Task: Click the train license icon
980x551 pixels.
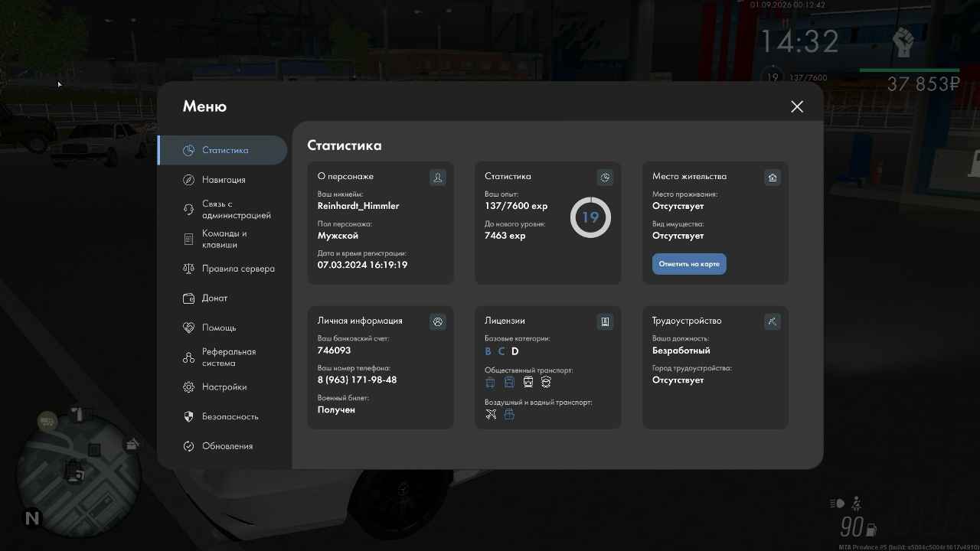Action: [528, 382]
